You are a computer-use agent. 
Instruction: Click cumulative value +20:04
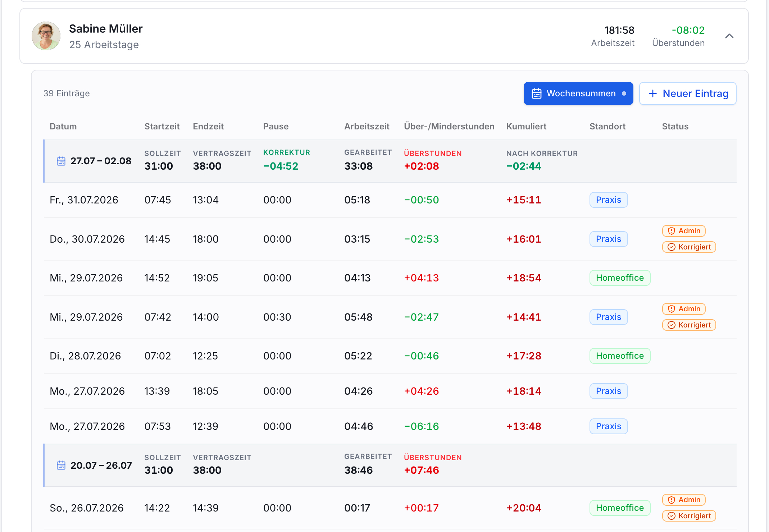tap(524, 508)
